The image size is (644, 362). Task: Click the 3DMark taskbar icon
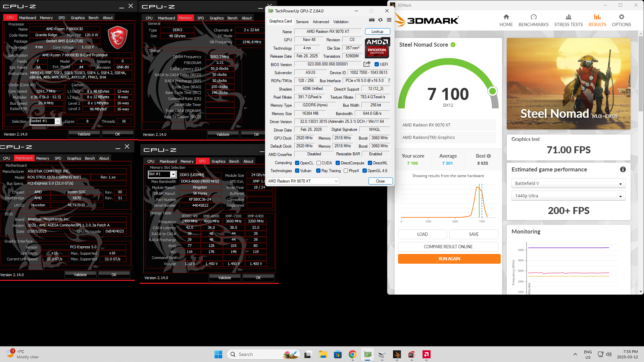click(397, 354)
